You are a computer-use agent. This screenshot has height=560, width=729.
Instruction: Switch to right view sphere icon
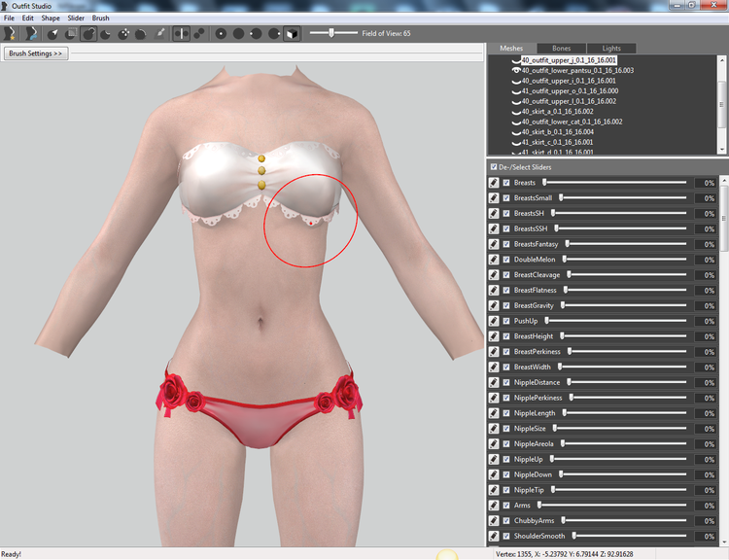point(274,34)
